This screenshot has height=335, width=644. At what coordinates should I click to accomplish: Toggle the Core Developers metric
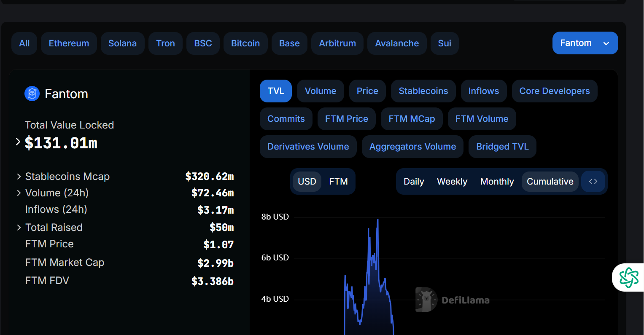click(x=555, y=91)
